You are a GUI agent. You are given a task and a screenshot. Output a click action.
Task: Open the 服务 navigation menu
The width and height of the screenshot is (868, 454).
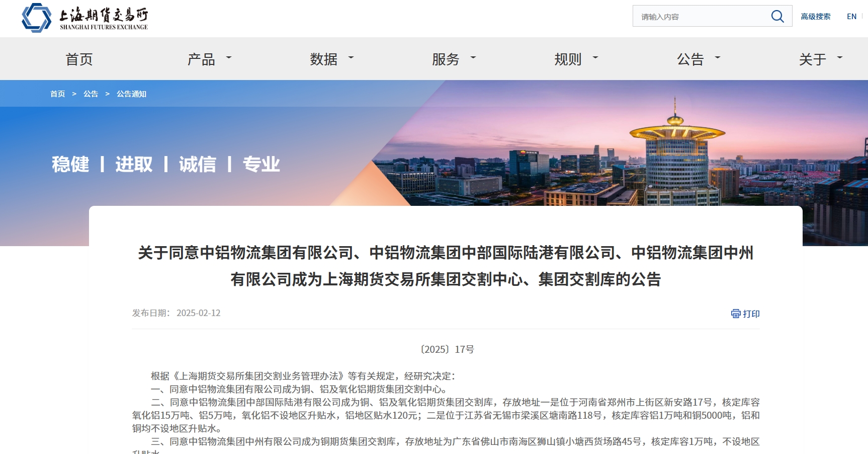[x=446, y=59]
